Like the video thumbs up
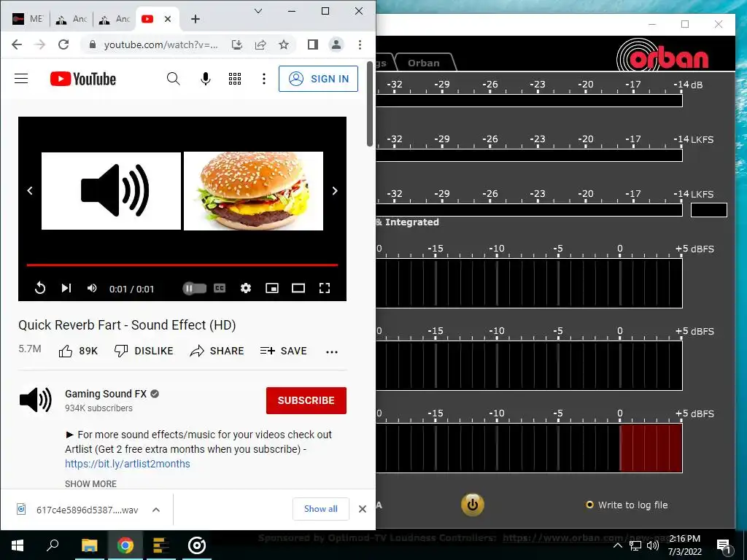Viewport: 747px width, 560px height. pos(77,351)
